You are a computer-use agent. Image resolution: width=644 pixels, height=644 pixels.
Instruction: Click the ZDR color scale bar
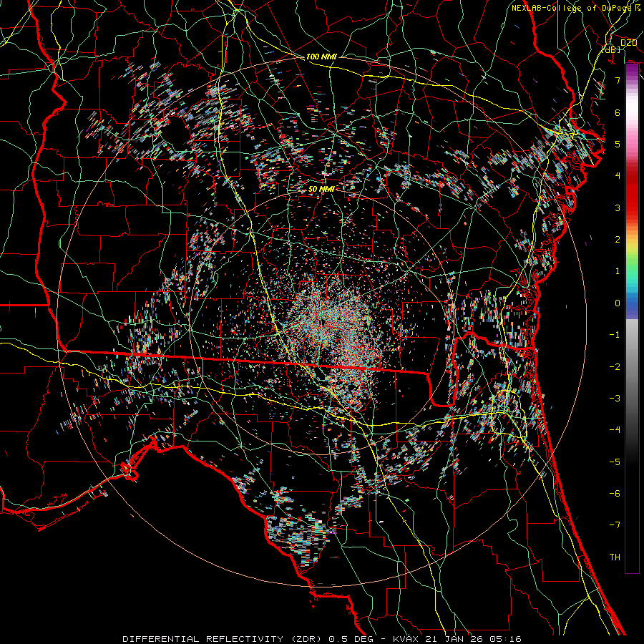tap(632, 318)
